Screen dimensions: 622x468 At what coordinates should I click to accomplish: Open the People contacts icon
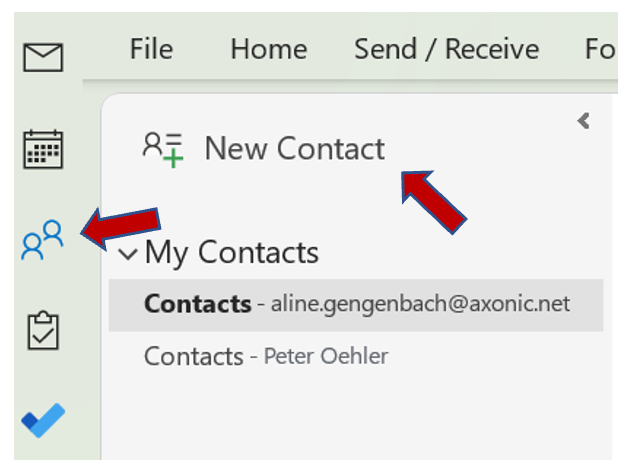tap(43, 241)
